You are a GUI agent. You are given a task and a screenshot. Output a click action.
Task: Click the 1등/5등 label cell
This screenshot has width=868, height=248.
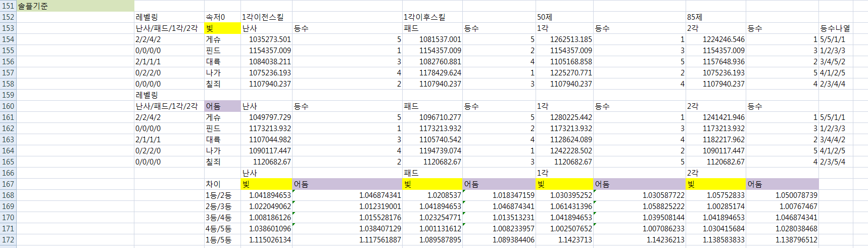tap(222, 240)
